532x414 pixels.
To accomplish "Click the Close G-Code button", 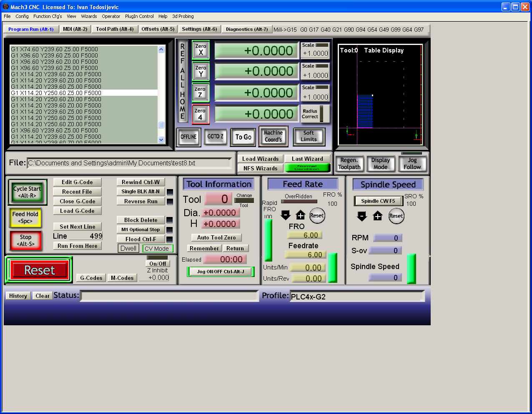I will (78, 201).
